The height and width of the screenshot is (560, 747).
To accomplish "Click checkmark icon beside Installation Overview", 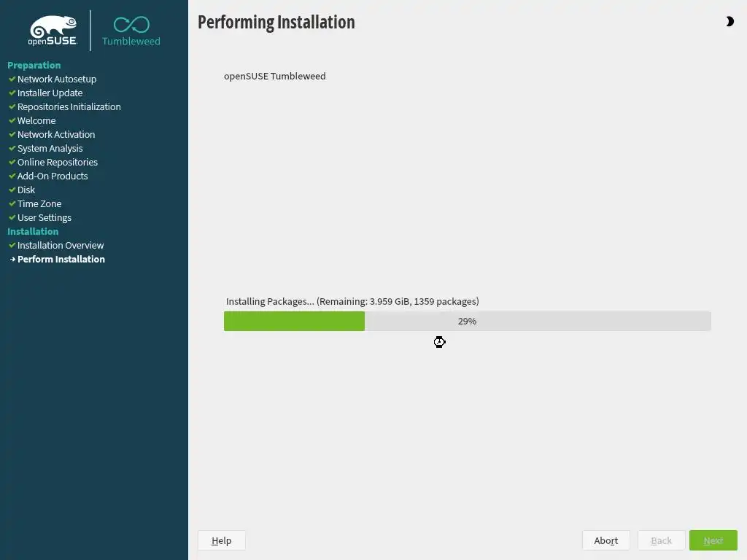I will tap(12, 245).
